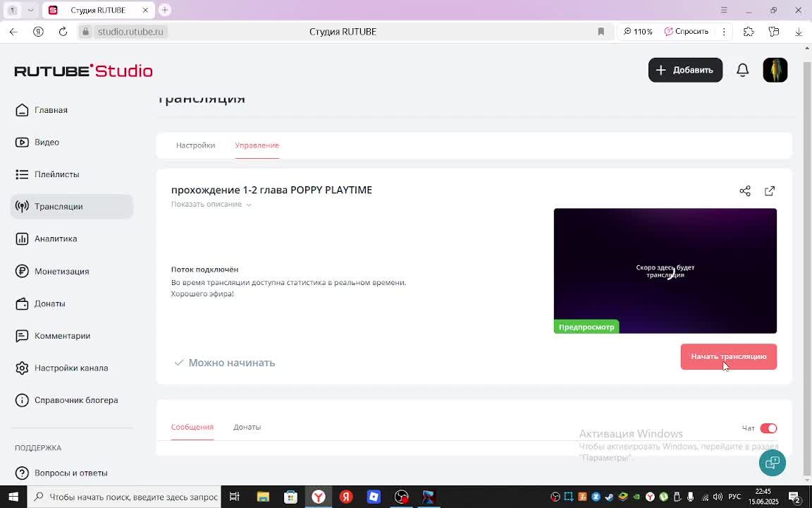Open the Донаты chat tab
Screen dimensions: 812x508
point(247,427)
